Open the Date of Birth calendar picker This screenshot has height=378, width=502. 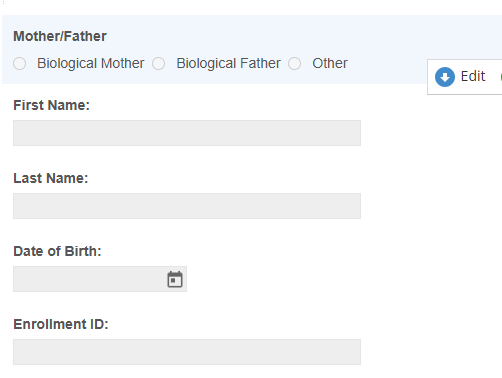(175, 279)
